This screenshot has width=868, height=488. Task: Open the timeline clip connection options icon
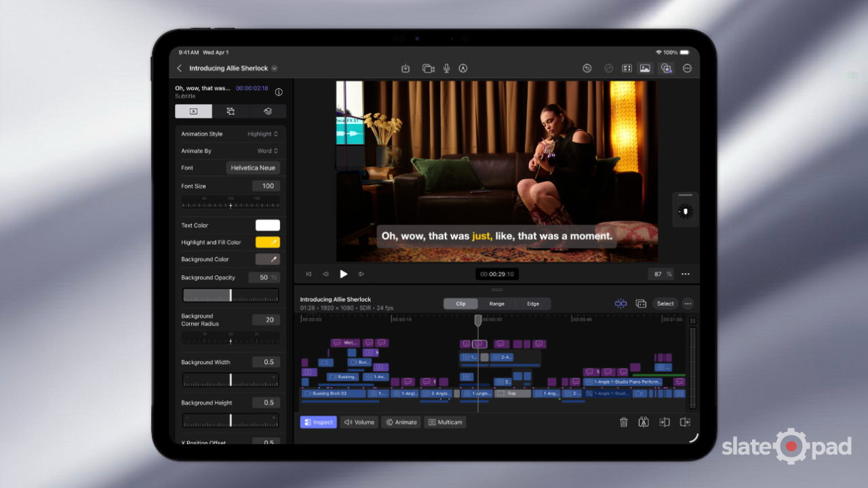641,304
